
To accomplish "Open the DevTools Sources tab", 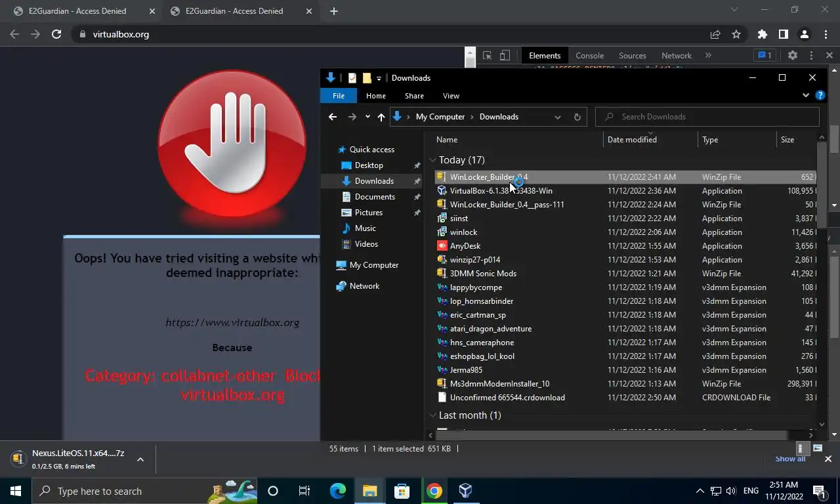I will click(x=633, y=56).
